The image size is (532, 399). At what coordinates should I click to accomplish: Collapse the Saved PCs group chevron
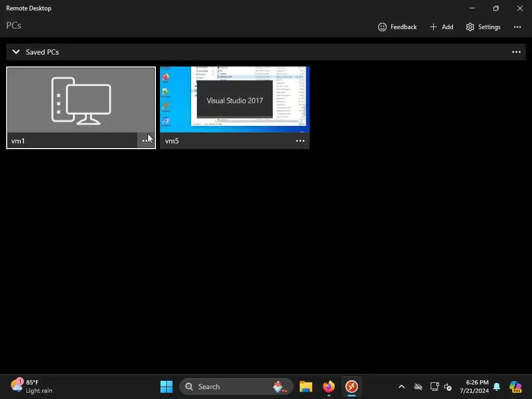tap(16, 52)
